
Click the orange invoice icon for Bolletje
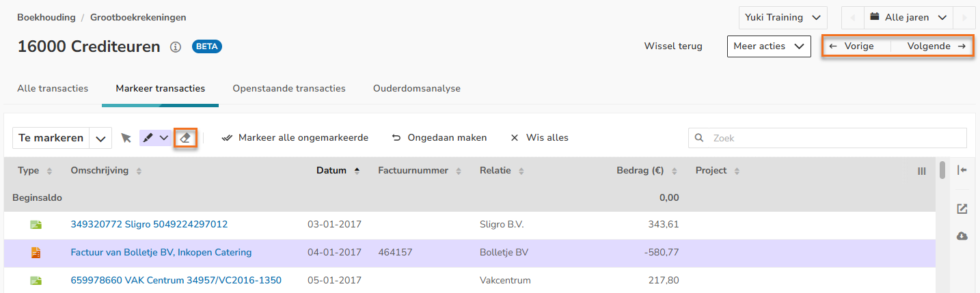pos(36,253)
